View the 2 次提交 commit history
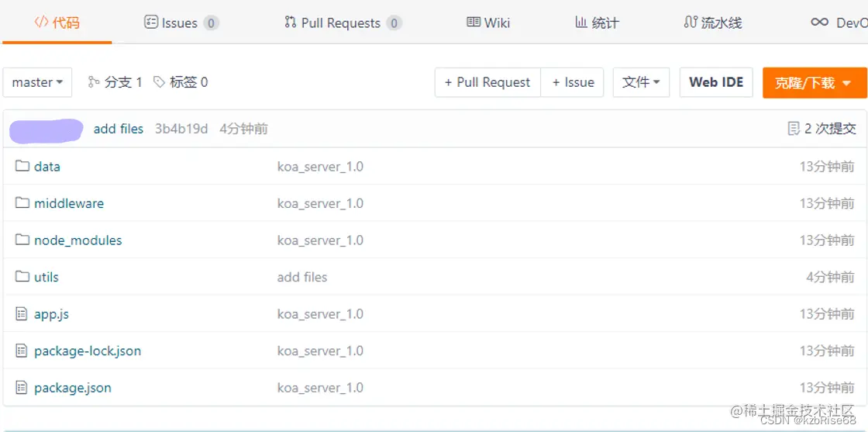The width and height of the screenshot is (868, 432). (x=822, y=129)
